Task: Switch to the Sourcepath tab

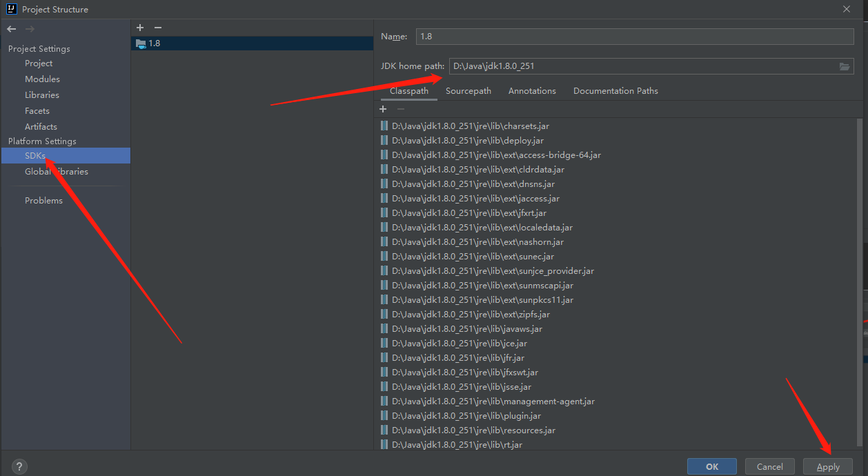Action: [x=468, y=91]
